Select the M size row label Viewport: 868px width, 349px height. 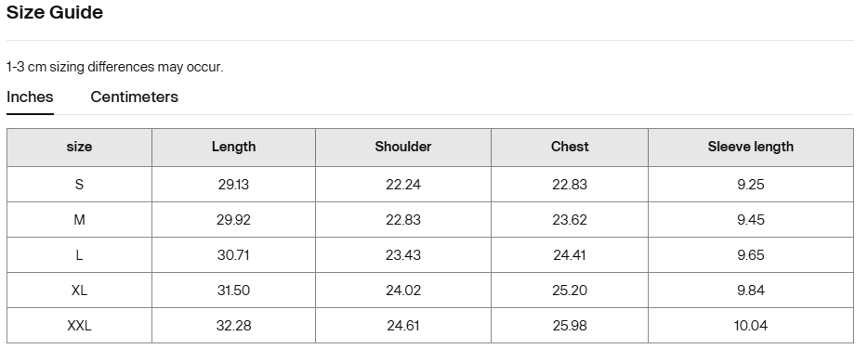(x=79, y=220)
